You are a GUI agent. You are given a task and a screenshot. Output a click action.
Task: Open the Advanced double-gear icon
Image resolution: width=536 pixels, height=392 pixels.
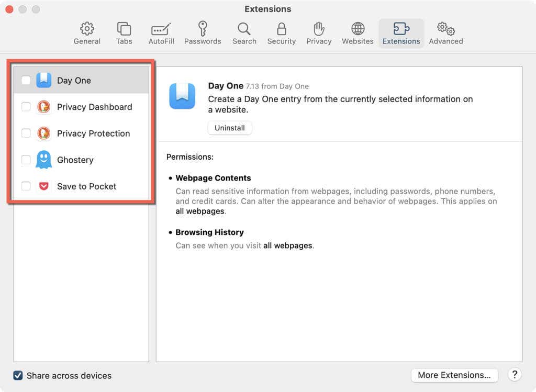(x=446, y=29)
